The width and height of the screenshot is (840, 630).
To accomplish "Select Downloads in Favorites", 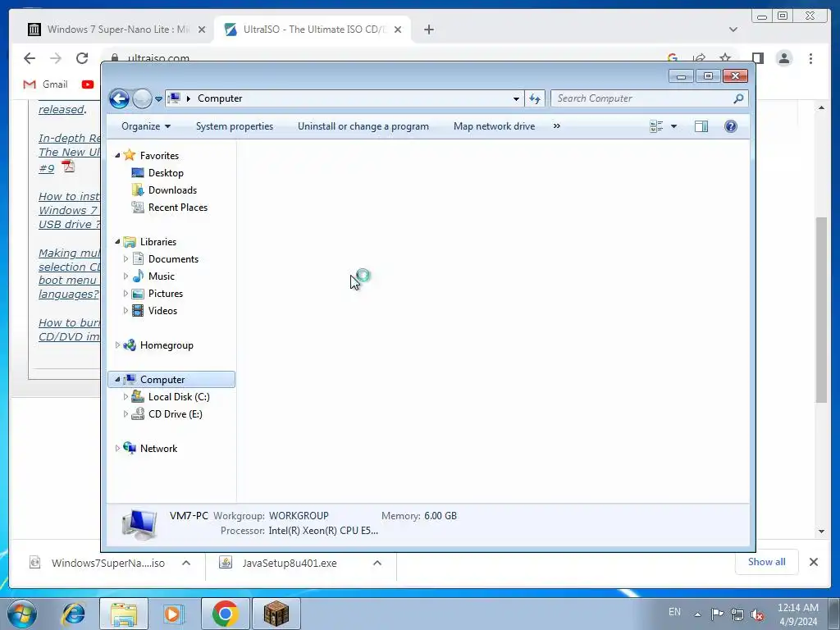I will [172, 190].
